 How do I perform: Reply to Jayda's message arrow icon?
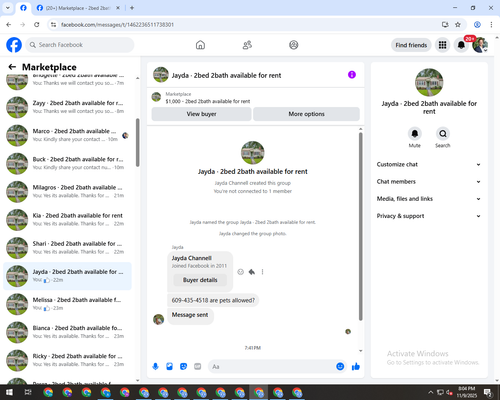pos(252,272)
